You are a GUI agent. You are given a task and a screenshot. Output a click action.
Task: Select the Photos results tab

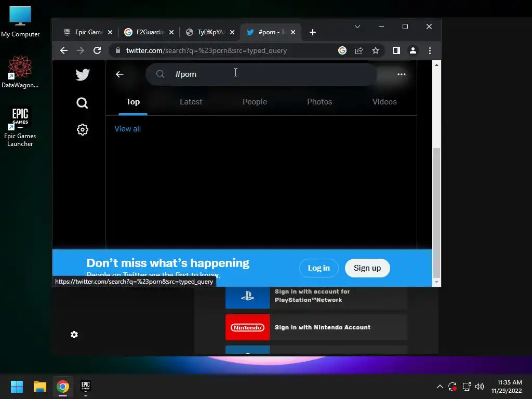pyautogui.click(x=320, y=102)
